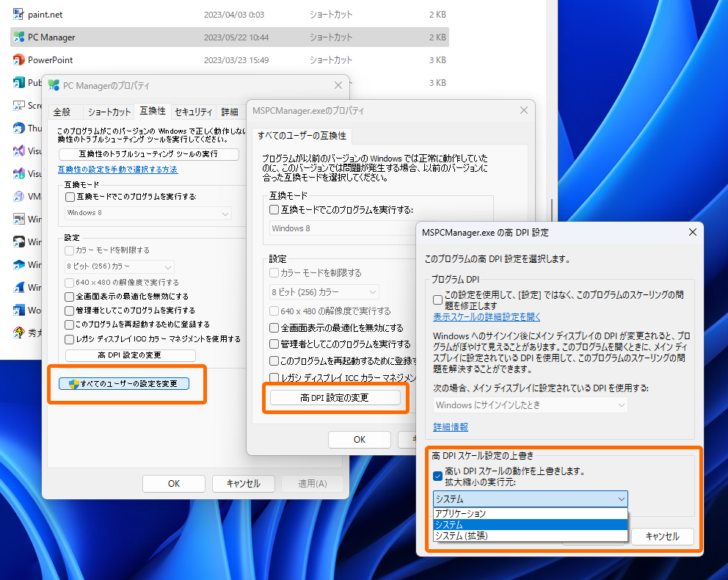Open Windows 8 dropdown in PC Manager properties
The height and width of the screenshot is (580, 728).
(148, 213)
